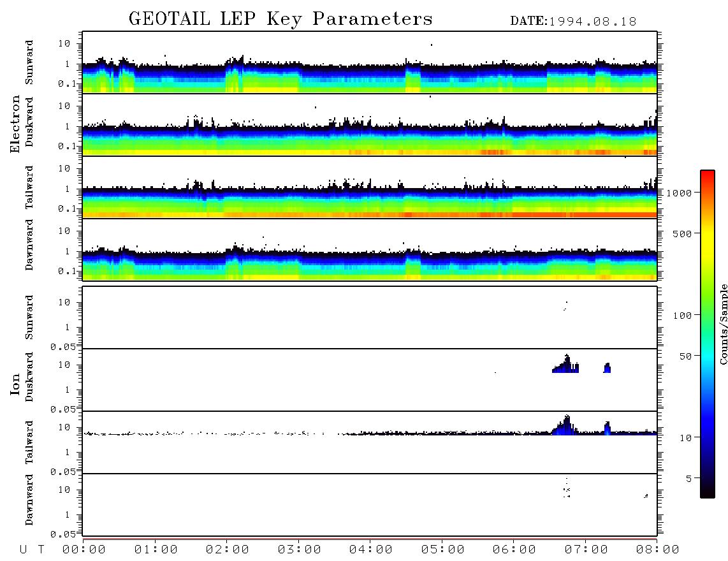Click the 06:00 time tick label
Screen dimensions: 728x561
[514, 550]
